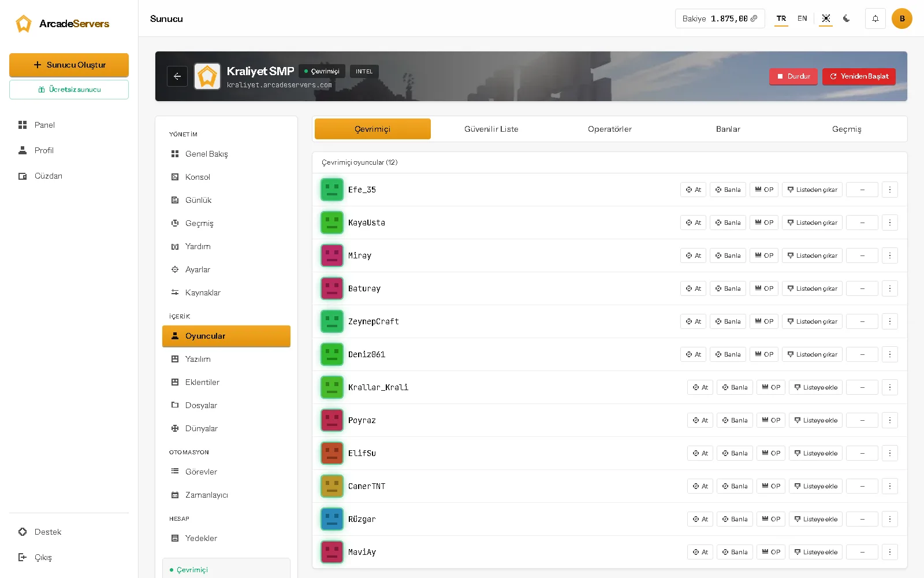
Task: Give OP to Krallar_Krali
Action: tap(771, 387)
